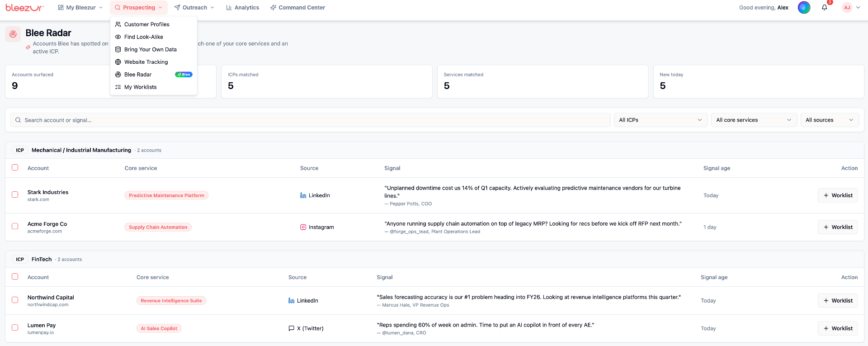This screenshot has width=868, height=346.
Task: Click LinkedIn icon in Stark Industries row
Action: click(x=303, y=195)
